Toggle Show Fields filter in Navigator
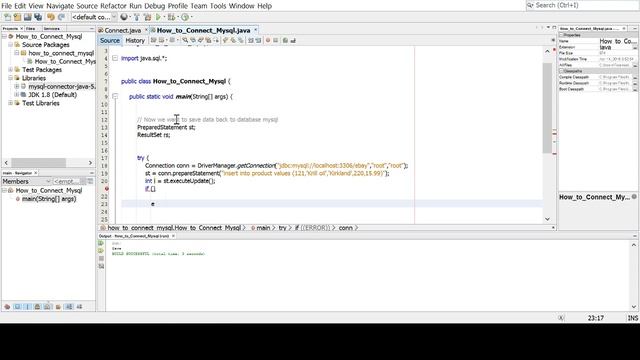This screenshot has height=360, width=640. 17,307
